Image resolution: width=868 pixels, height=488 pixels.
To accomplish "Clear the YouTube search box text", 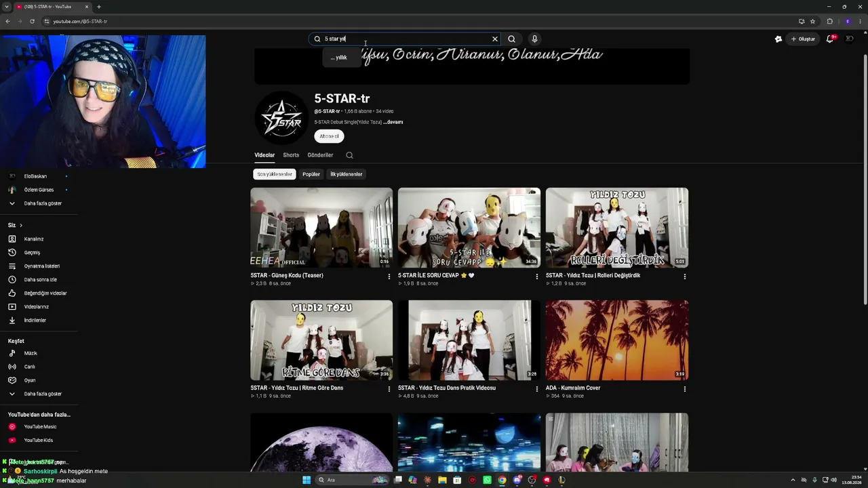I will pos(495,39).
